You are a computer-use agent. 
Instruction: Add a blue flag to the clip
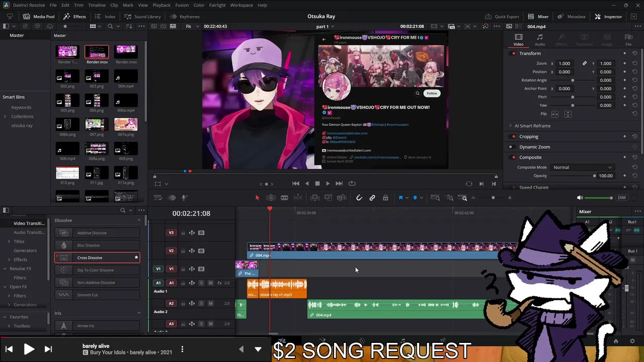pos(401,198)
